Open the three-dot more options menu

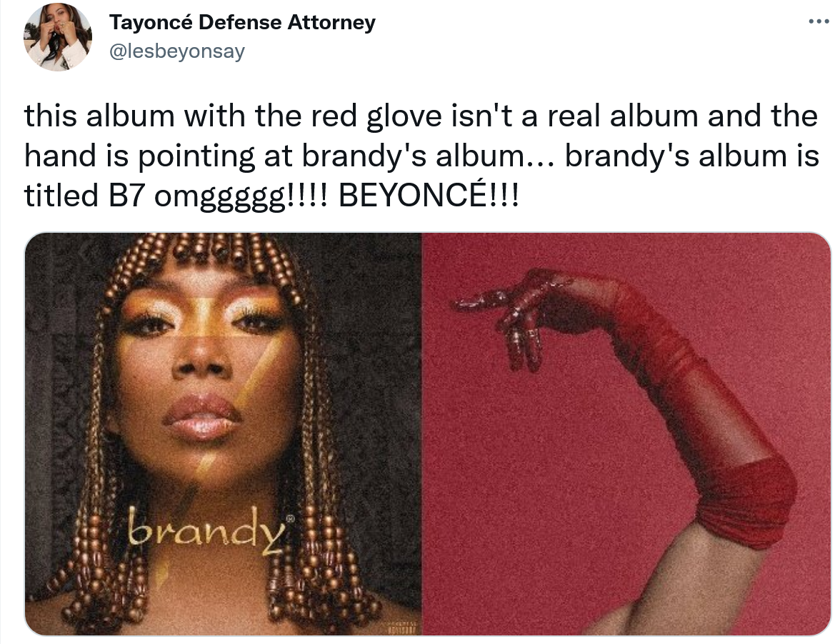(819, 22)
